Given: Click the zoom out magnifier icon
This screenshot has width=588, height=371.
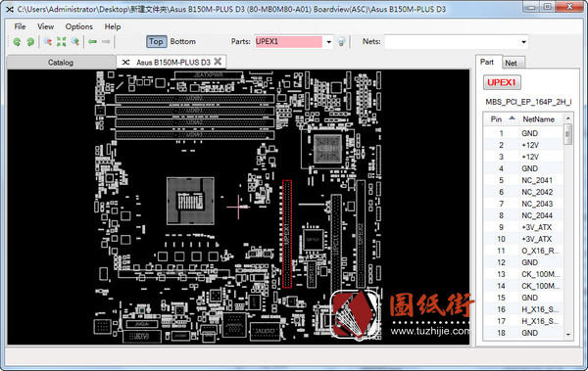Looking at the screenshot, I should click(48, 41).
